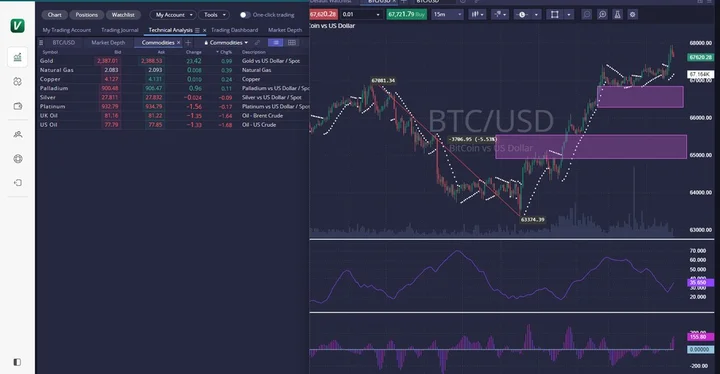The image size is (720, 374).
Task: Sort by Symbol column header
Action: coord(50,52)
